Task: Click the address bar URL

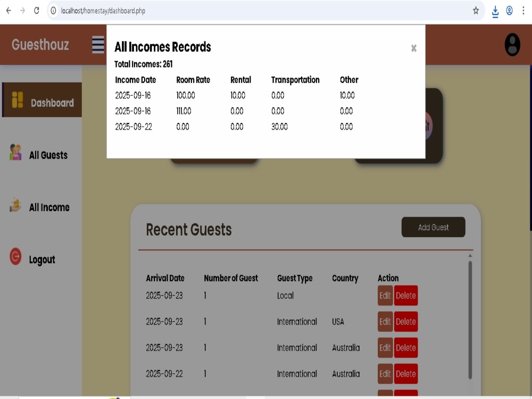Action: 103,11
